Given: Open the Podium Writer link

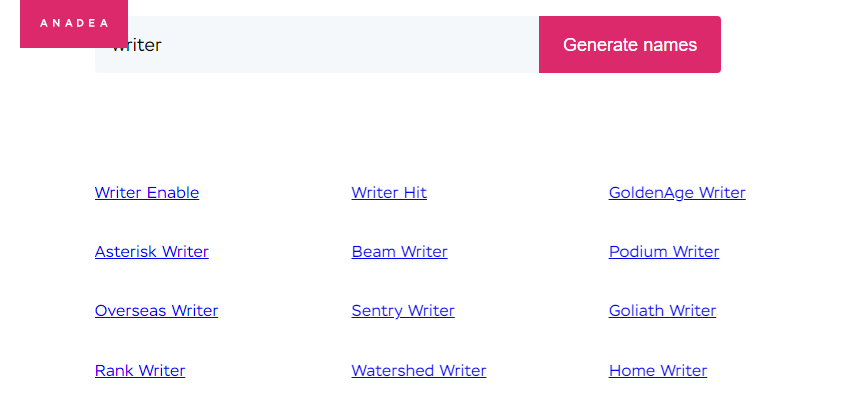Looking at the screenshot, I should pyautogui.click(x=664, y=251).
